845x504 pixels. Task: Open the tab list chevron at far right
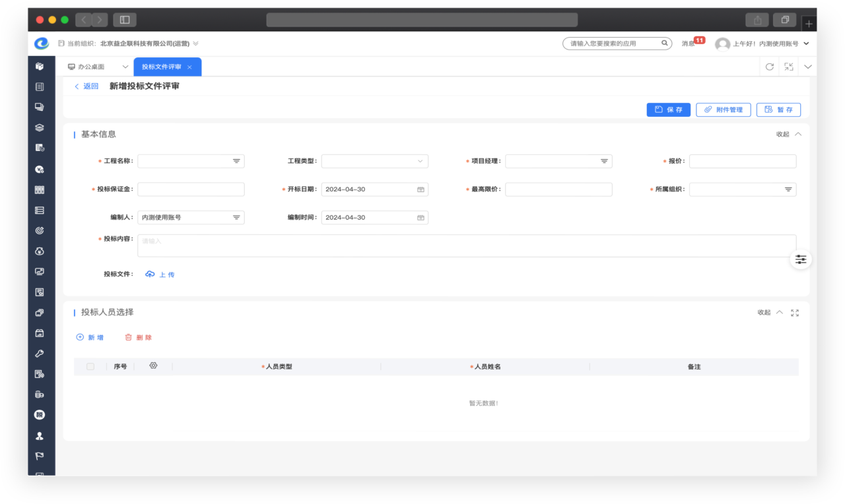click(807, 67)
